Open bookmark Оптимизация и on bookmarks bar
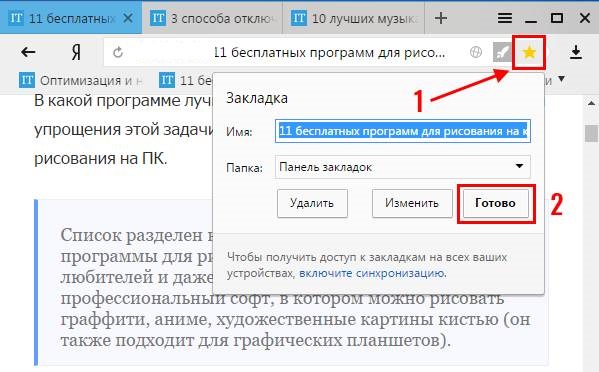This screenshot has width=599, height=372. [x=81, y=80]
